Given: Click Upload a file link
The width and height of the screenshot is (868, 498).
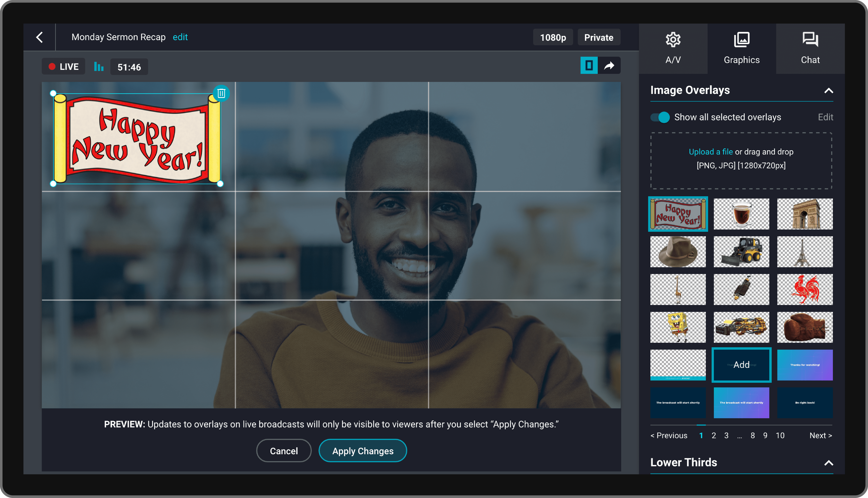Looking at the screenshot, I should 711,152.
